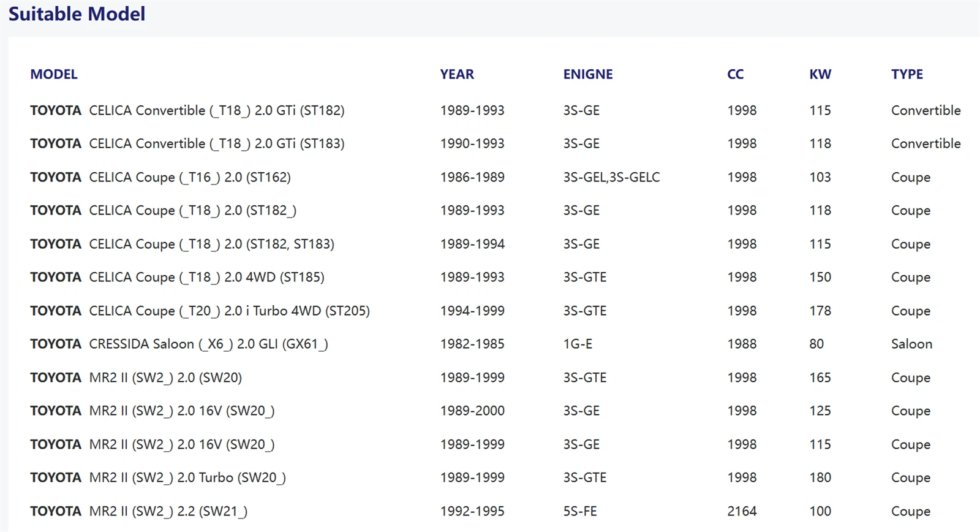The image size is (980, 532).
Task: Click KW value 80
Action: tap(816, 344)
